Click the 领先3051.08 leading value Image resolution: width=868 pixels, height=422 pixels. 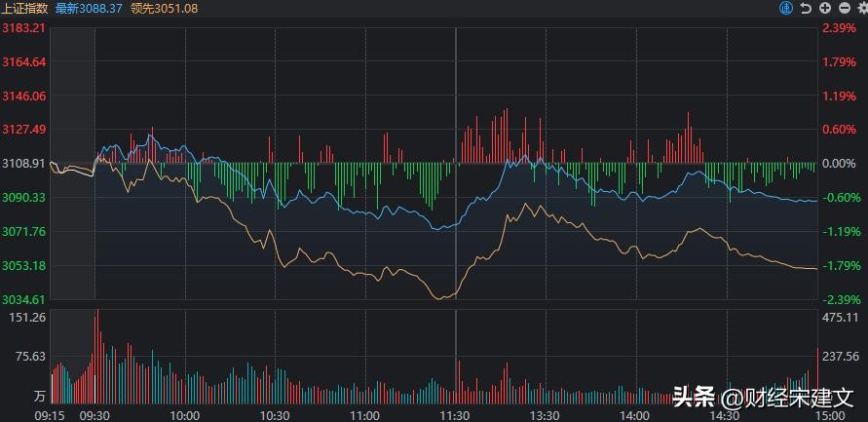(x=165, y=9)
